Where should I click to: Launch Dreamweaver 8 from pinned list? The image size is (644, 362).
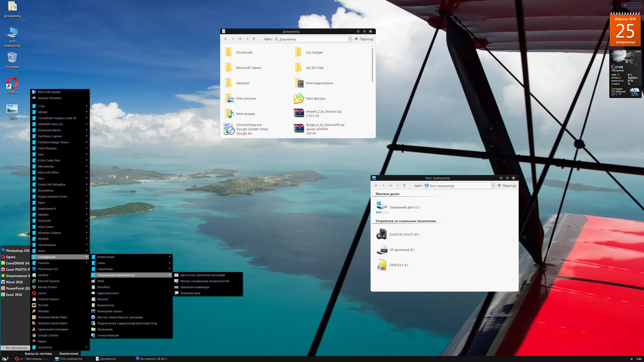click(16, 276)
